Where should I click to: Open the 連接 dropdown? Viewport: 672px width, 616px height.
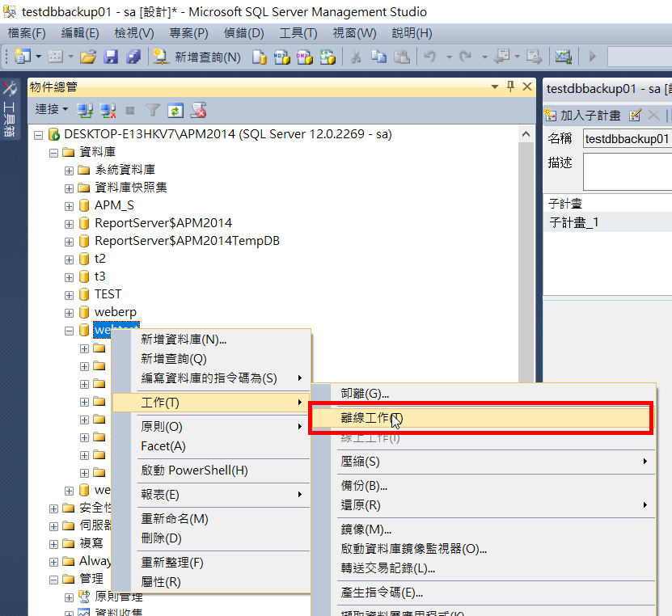(x=51, y=110)
